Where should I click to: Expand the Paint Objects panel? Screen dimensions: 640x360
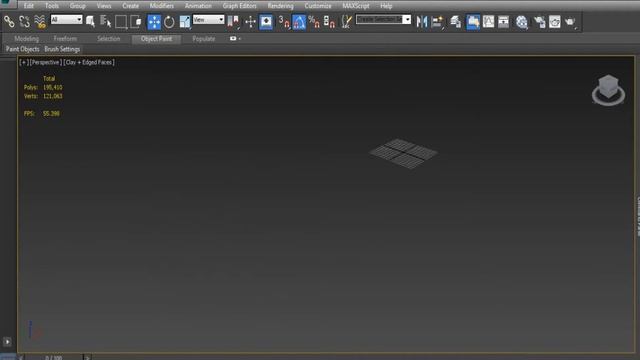22,49
